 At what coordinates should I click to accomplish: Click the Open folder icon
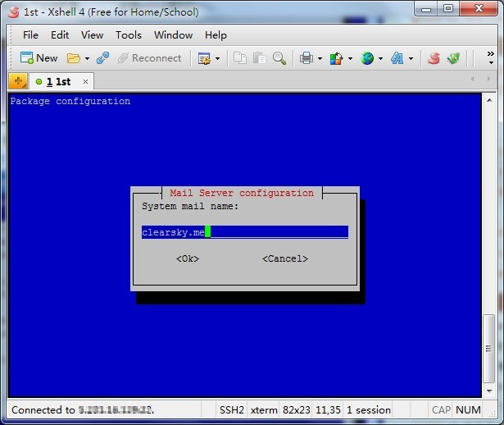[74, 58]
